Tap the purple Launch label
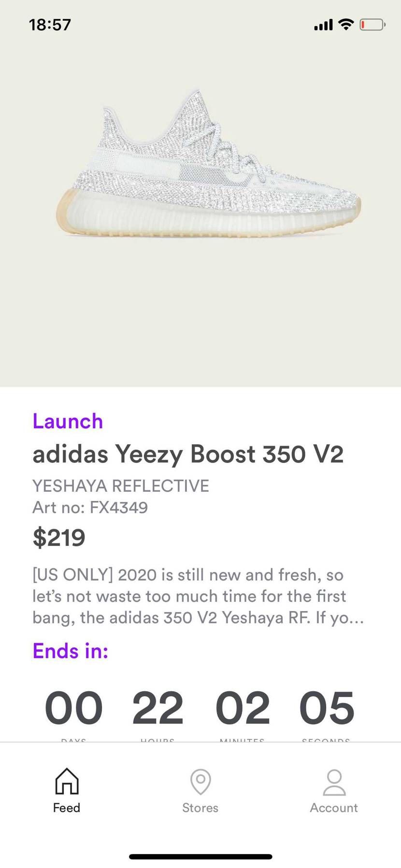Viewport: 401px width, 868px height. tap(68, 421)
